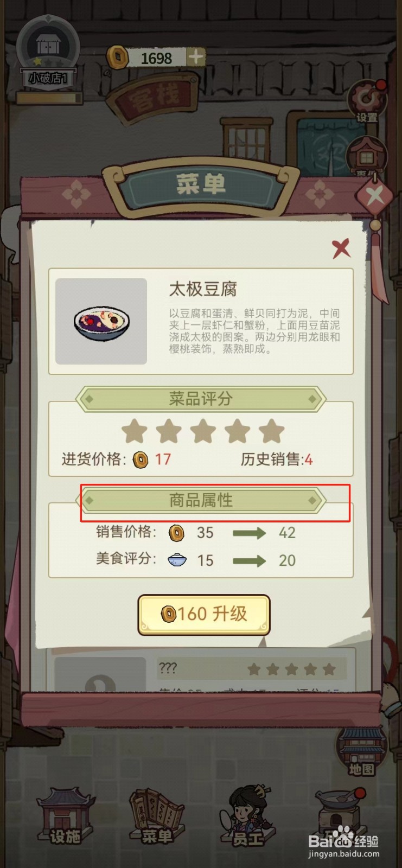Select 菜单 menu book icon at bottom
402x868 pixels.
157,816
